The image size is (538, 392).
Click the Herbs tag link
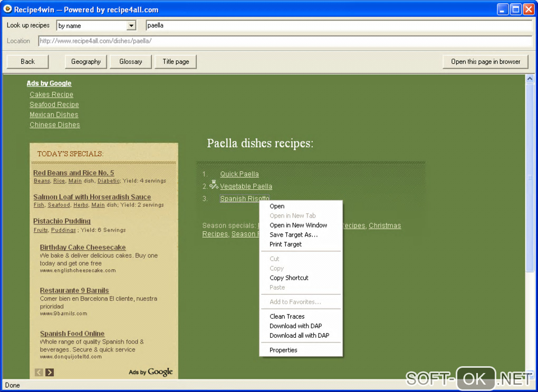click(x=81, y=205)
